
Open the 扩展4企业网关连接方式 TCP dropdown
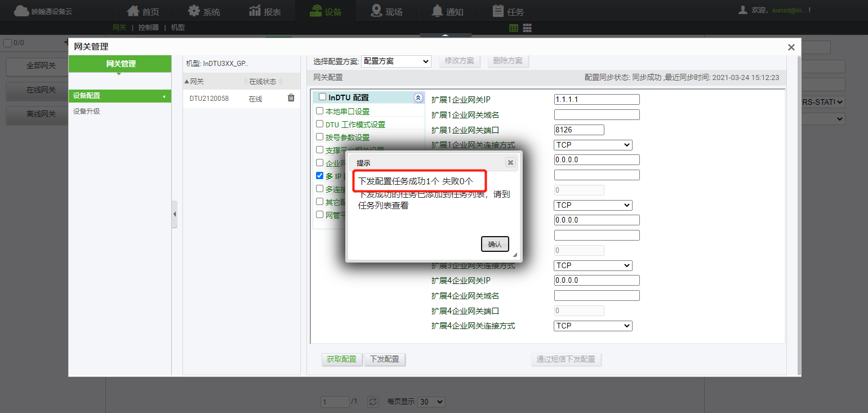coord(593,326)
